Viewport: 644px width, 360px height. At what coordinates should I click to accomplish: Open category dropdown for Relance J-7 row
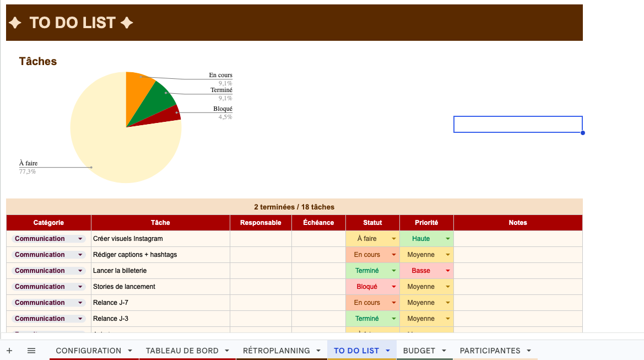(80, 303)
